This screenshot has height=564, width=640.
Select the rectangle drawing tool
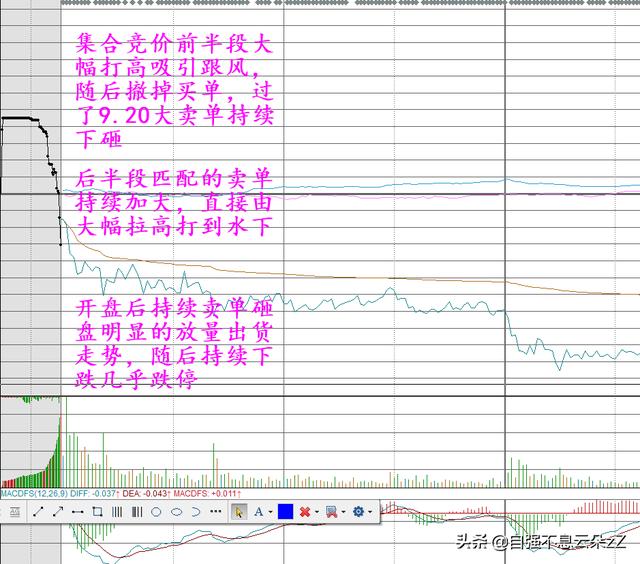click(x=97, y=511)
